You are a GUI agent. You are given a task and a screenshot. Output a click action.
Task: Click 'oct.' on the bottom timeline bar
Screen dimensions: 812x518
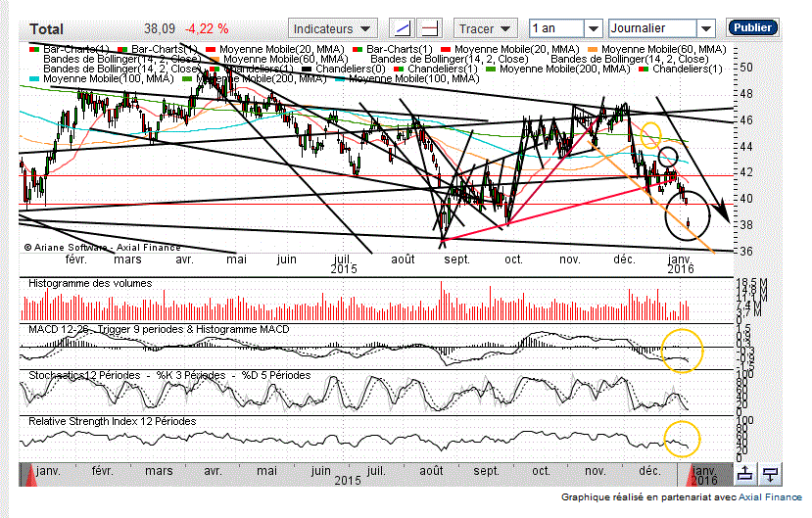(541, 471)
